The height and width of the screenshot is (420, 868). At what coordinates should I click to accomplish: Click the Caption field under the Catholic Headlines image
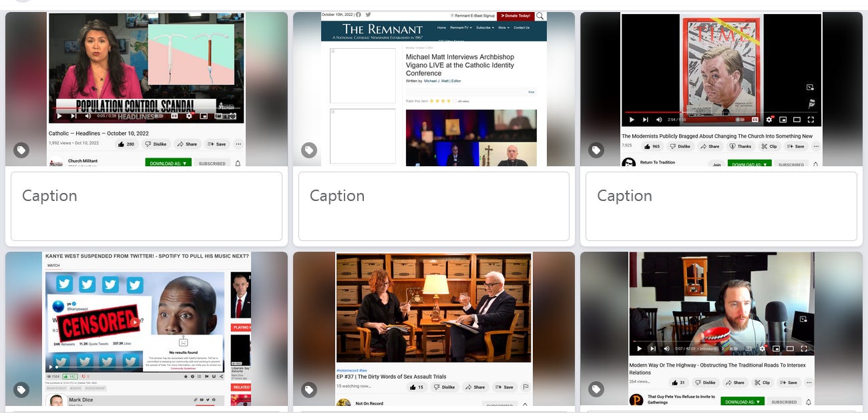click(x=146, y=206)
